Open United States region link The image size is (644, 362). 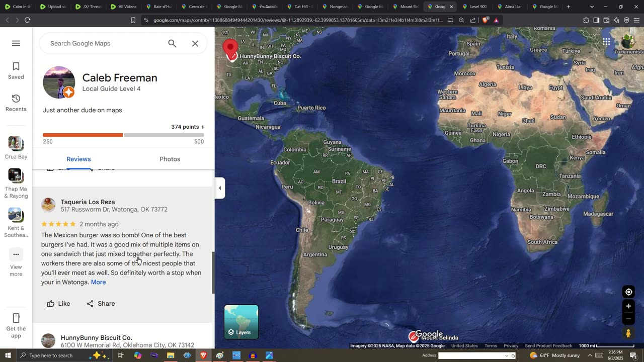tap(464, 346)
